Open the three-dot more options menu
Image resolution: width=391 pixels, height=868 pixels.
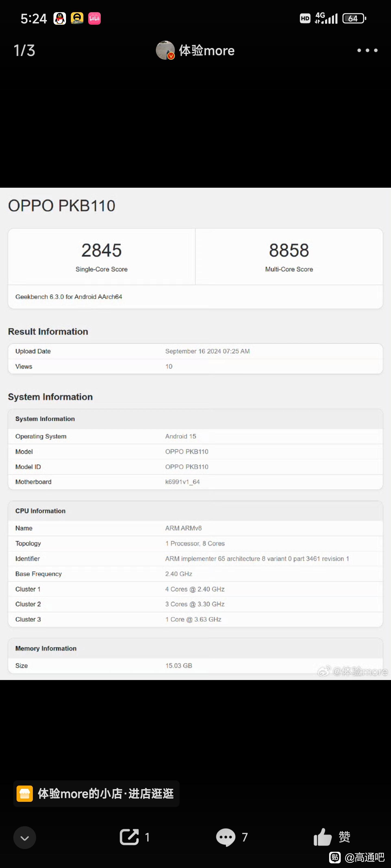[x=367, y=50]
